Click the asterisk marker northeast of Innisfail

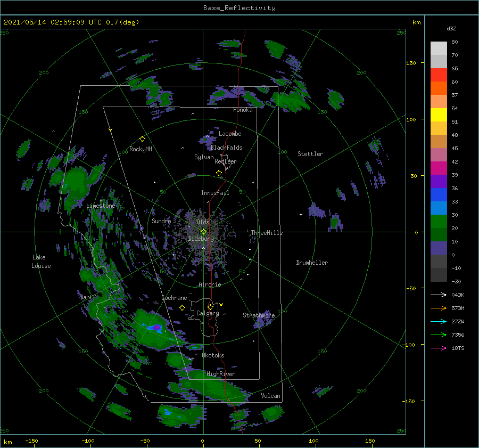[x=253, y=183]
